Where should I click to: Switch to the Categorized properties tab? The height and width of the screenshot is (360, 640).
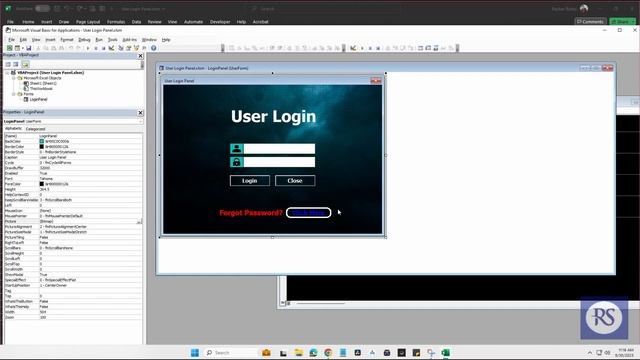coord(36,129)
